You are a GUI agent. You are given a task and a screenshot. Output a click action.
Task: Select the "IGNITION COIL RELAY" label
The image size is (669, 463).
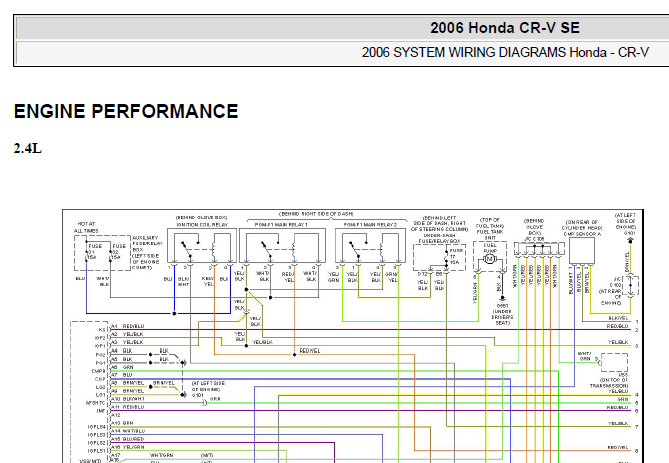pyautogui.click(x=202, y=224)
